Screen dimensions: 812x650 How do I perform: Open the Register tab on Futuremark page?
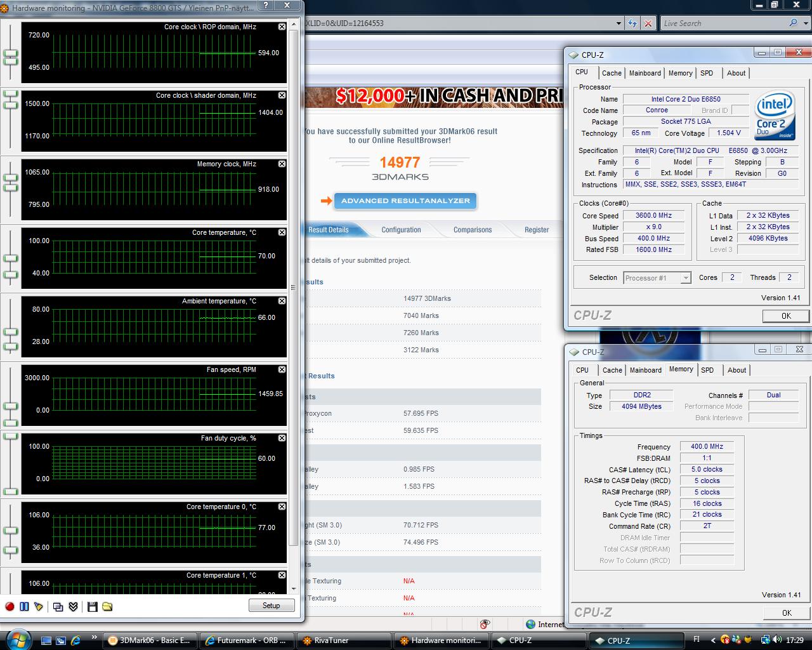(537, 230)
